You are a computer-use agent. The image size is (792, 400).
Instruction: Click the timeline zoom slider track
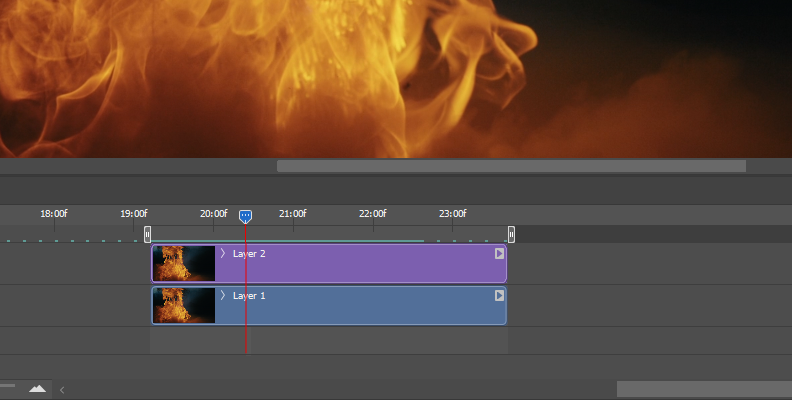[x=8, y=386]
